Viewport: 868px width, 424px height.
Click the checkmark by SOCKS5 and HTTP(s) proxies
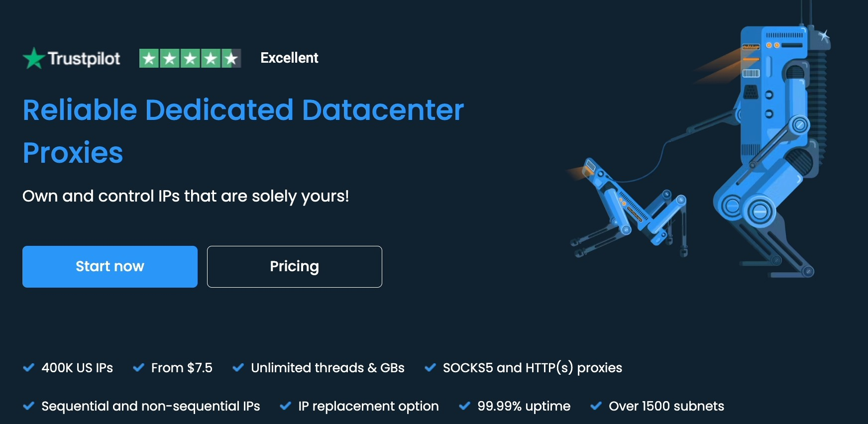click(430, 367)
